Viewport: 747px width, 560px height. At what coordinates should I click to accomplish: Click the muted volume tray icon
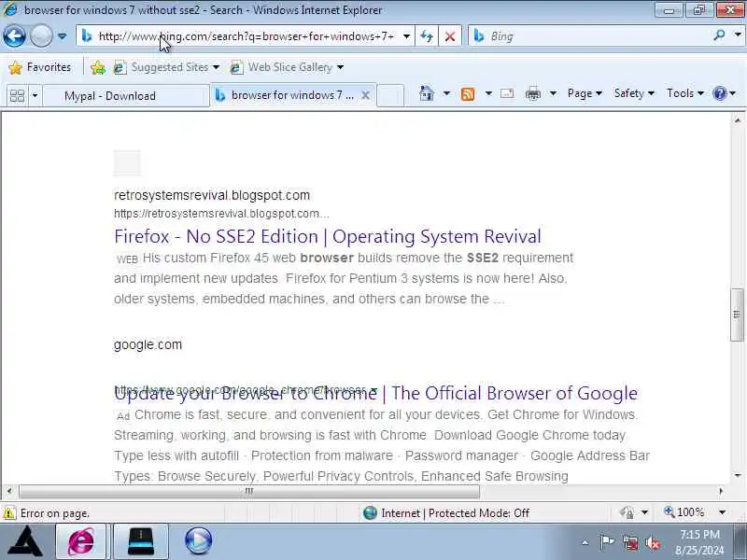pyautogui.click(x=653, y=543)
